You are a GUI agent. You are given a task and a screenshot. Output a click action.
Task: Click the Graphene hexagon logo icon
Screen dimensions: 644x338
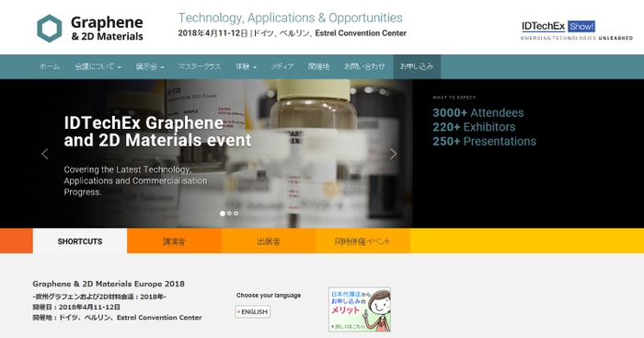[x=50, y=29]
